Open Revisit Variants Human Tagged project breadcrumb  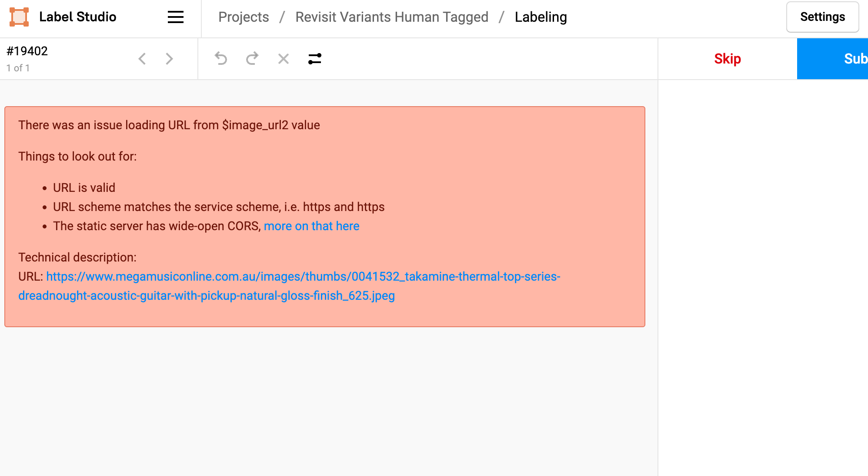coord(392,17)
